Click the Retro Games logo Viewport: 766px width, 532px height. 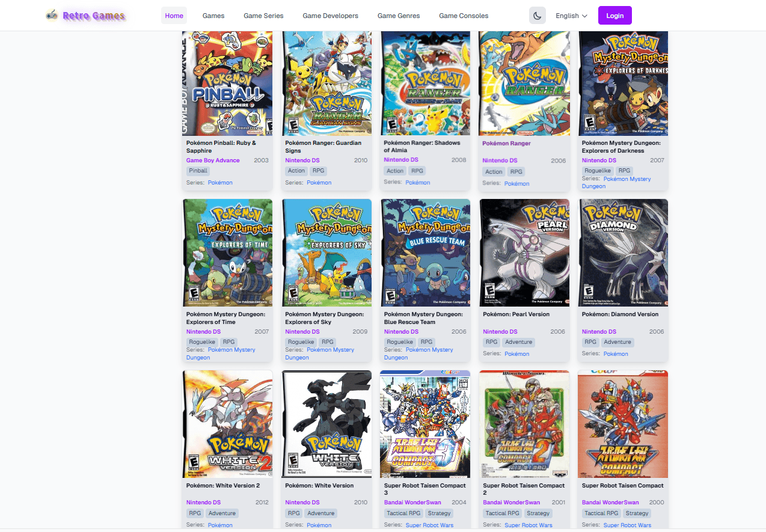(x=86, y=15)
